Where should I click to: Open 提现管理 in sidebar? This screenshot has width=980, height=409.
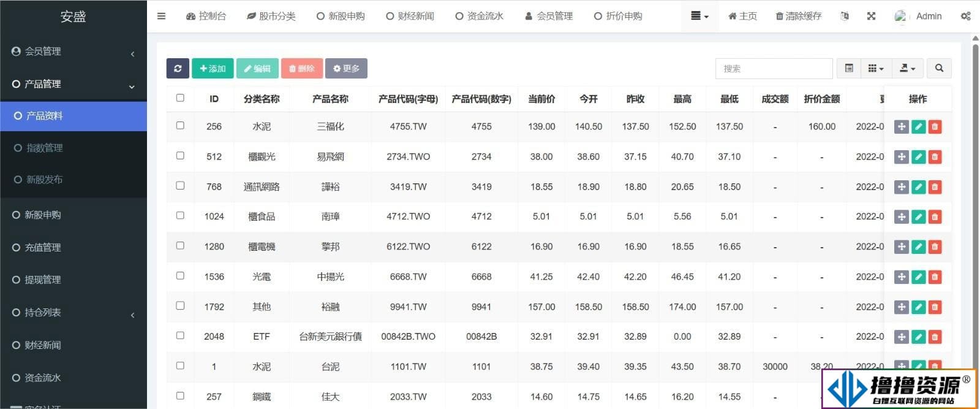coord(73,280)
